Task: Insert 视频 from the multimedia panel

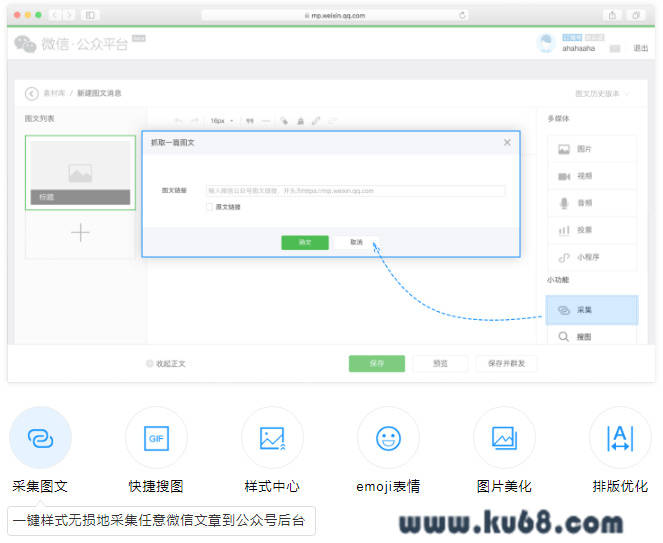Action: click(x=592, y=176)
